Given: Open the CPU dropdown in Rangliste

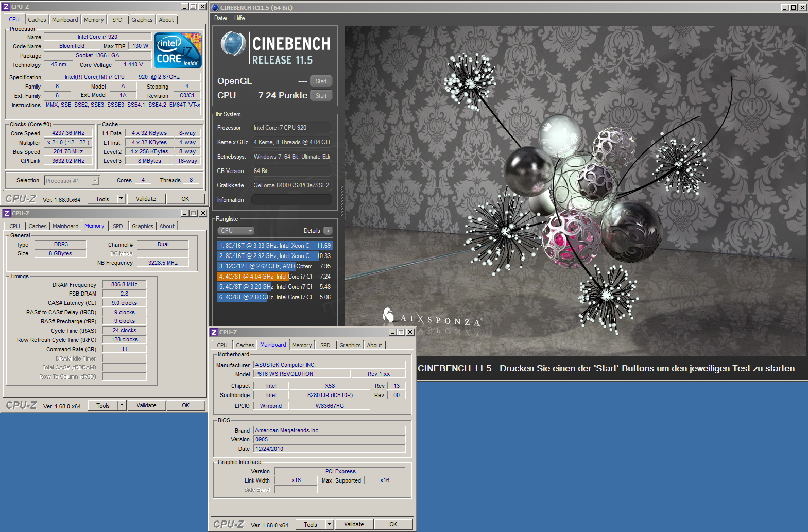Looking at the screenshot, I should click(x=236, y=231).
